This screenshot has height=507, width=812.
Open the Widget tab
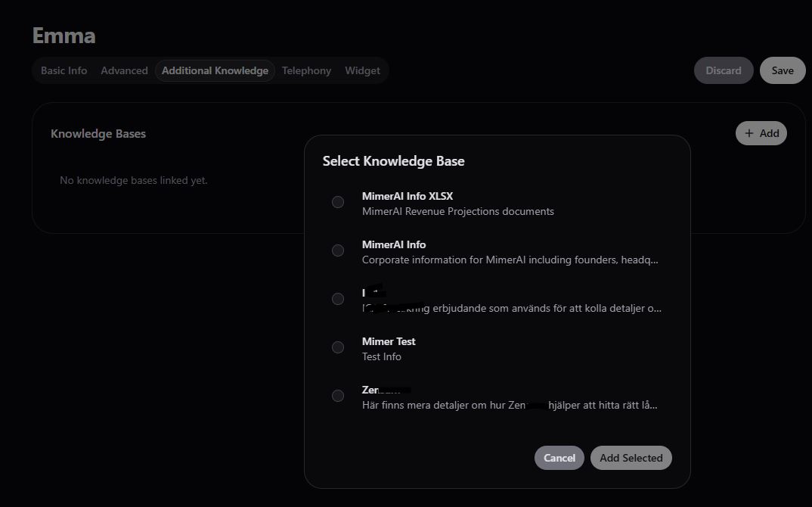[362, 70]
